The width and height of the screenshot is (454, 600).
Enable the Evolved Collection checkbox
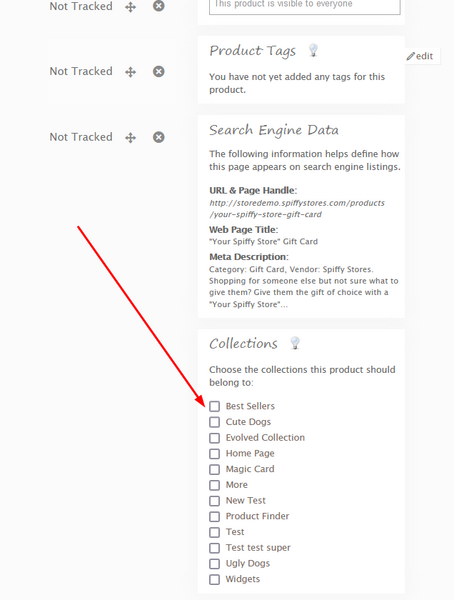pyautogui.click(x=214, y=437)
